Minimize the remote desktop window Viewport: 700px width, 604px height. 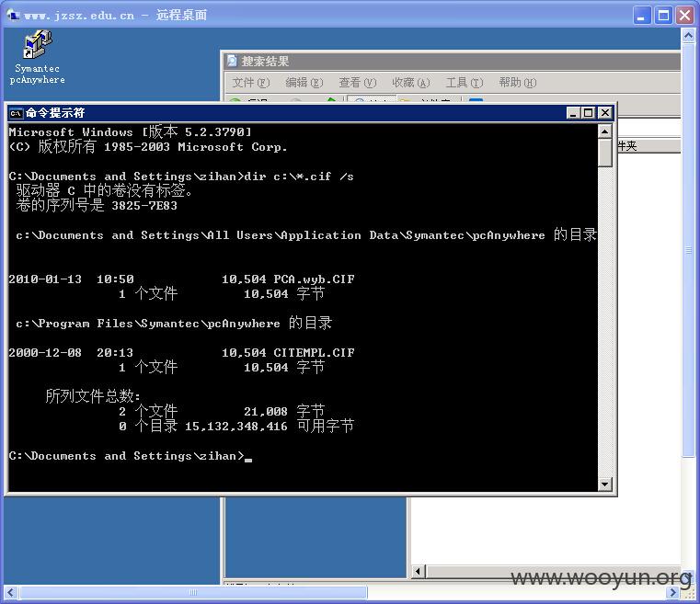[642, 16]
